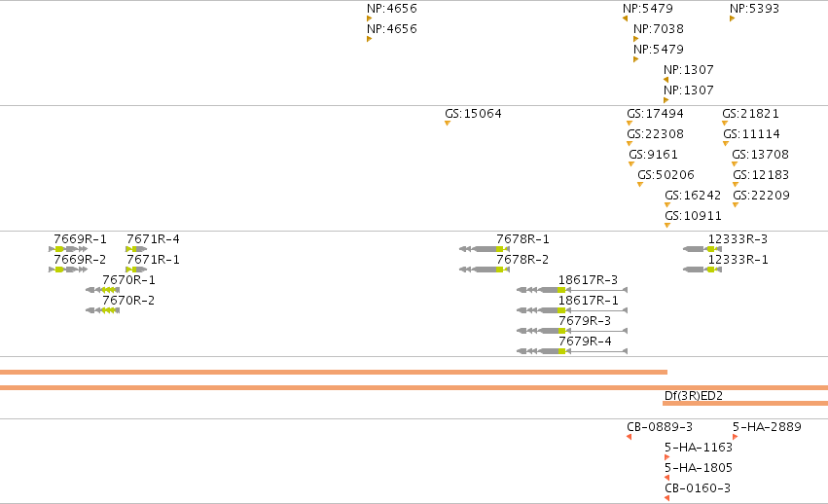This screenshot has height=504, width=828.
Task: Click the CB-0160-3 red triangle marker
Action: point(666,498)
